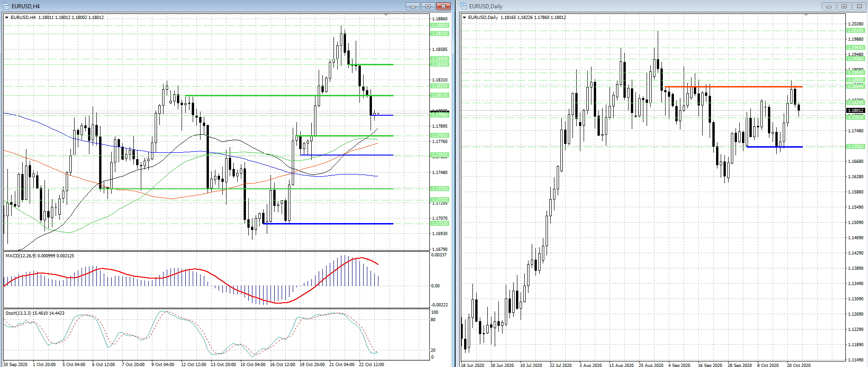Click the '30 Sep 2020' date on H4 time axis
The image size is (868, 367).
pyautogui.click(x=15, y=365)
